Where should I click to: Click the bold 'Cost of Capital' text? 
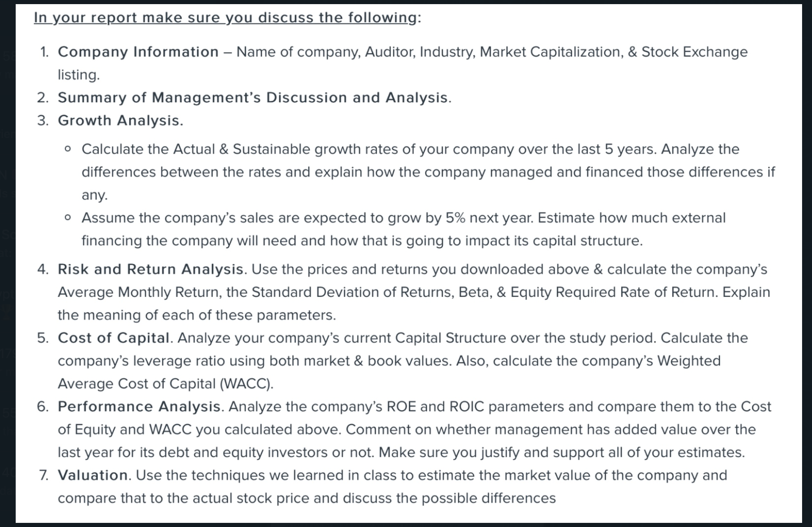114,338
